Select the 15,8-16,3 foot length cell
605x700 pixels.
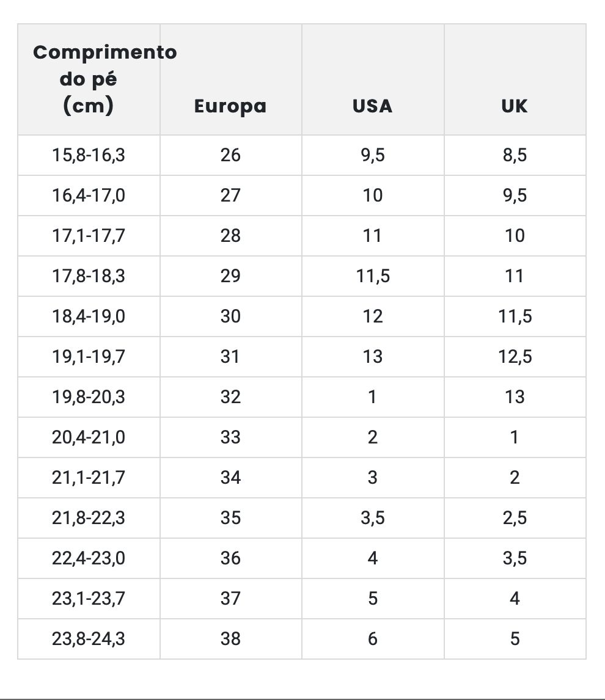coord(89,155)
